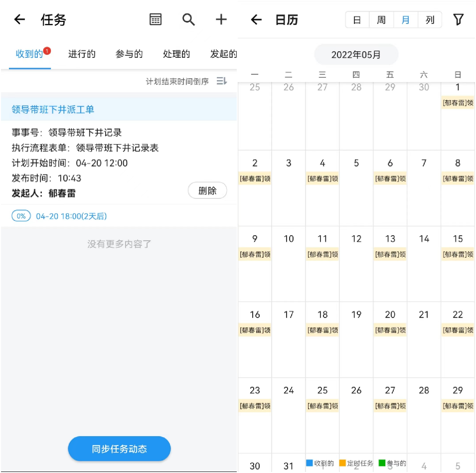Switch to the 进行的 tab
Screen dimensions: 476x473
[x=82, y=54]
